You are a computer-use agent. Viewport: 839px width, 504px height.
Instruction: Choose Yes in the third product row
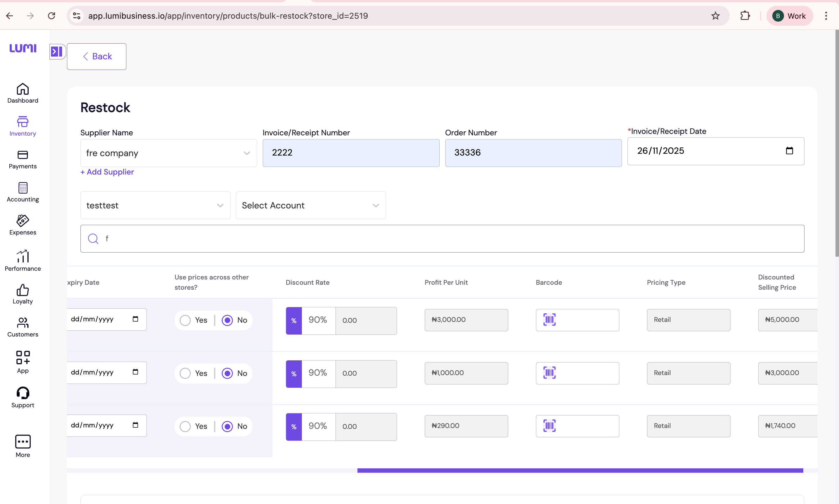pos(185,426)
